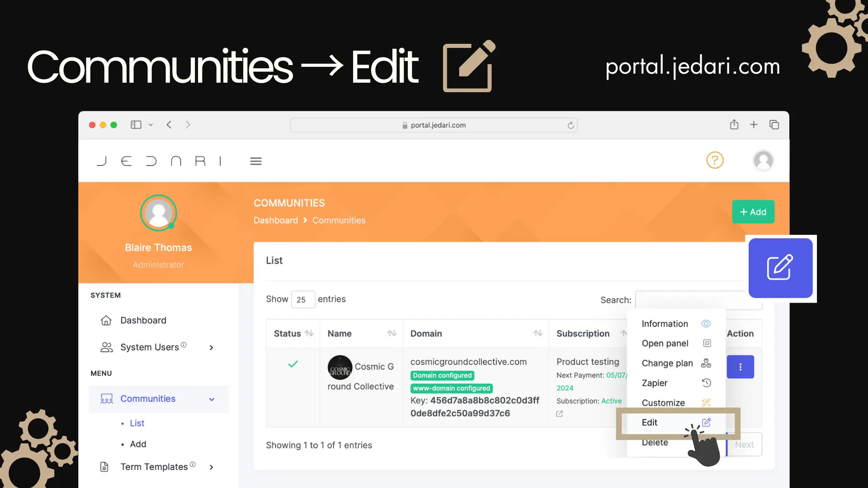868x488 pixels.
Task: Click the List submenu link
Action: (x=137, y=422)
